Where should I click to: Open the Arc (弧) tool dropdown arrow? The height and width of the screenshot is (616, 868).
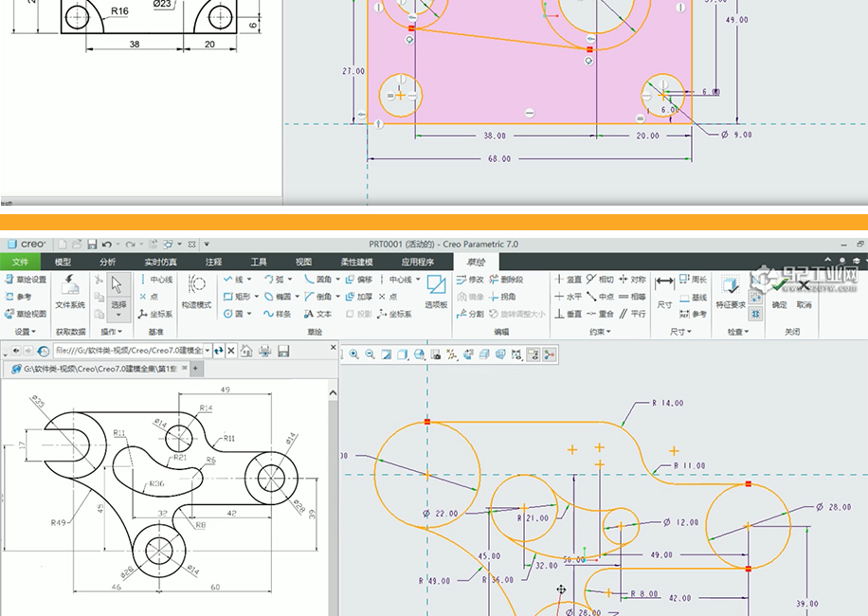click(x=290, y=280)
